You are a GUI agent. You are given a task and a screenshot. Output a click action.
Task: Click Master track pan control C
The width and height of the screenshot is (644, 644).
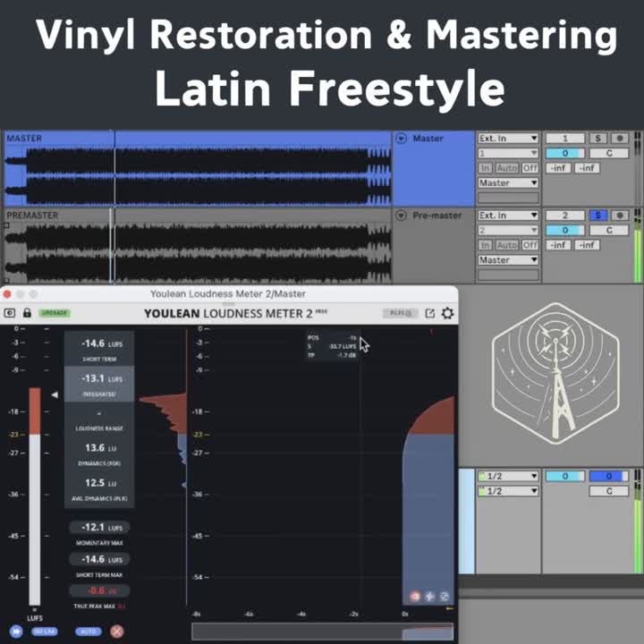609,153
